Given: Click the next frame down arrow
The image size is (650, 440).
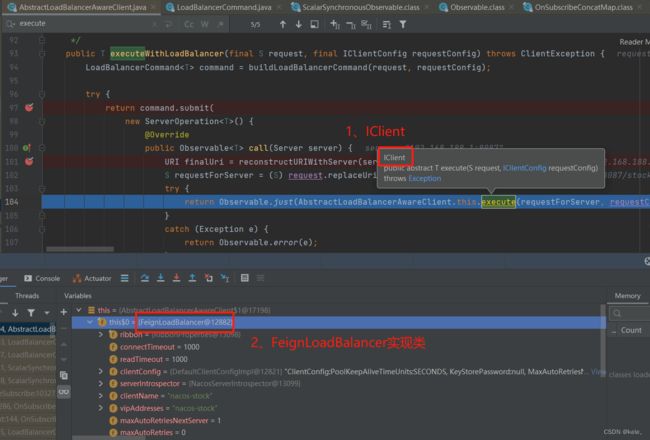Looking at the screenshot, I should [15, 312].
